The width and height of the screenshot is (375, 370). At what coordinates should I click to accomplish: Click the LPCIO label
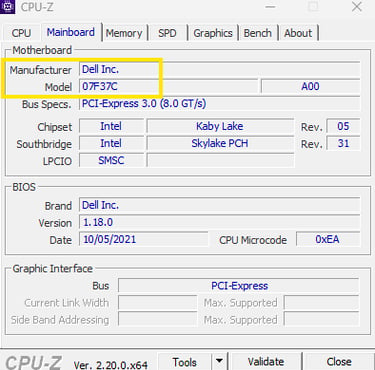[x=57, y=161]
